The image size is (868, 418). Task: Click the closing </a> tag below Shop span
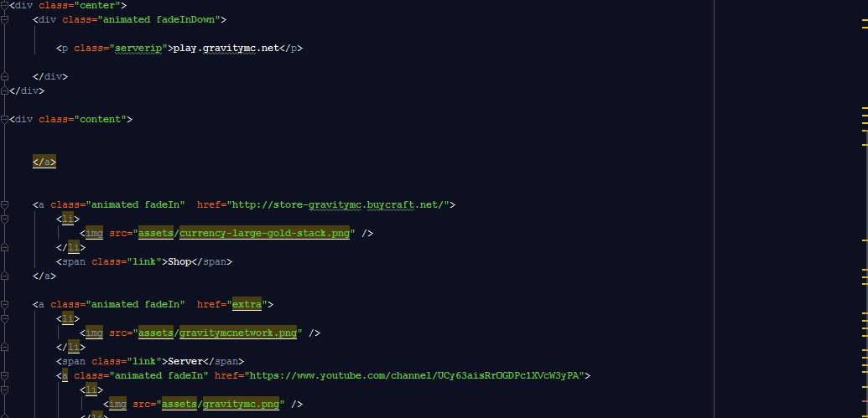(44, 276)
